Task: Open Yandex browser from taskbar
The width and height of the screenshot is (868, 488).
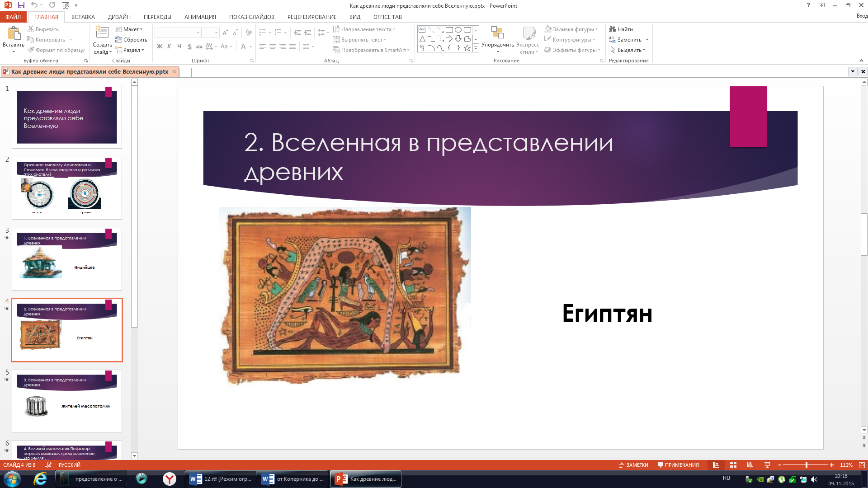Action: (170, 479)
